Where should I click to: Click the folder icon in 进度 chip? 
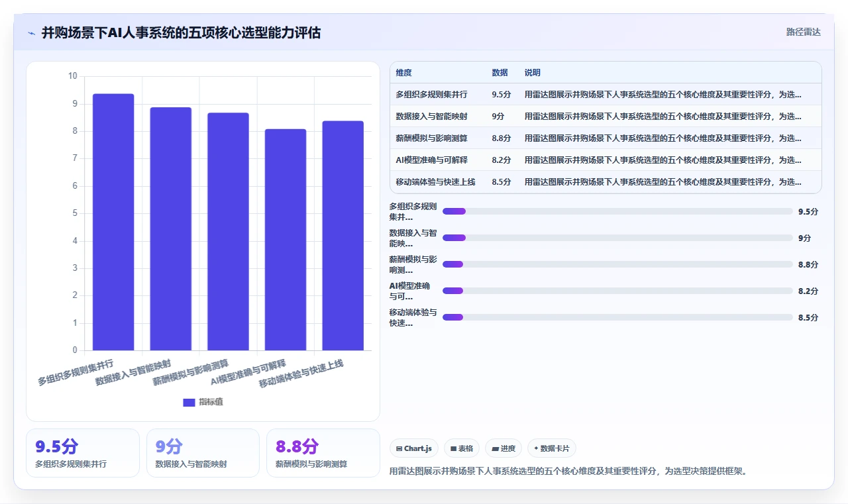pyautogui.click(x=495, y=449)
